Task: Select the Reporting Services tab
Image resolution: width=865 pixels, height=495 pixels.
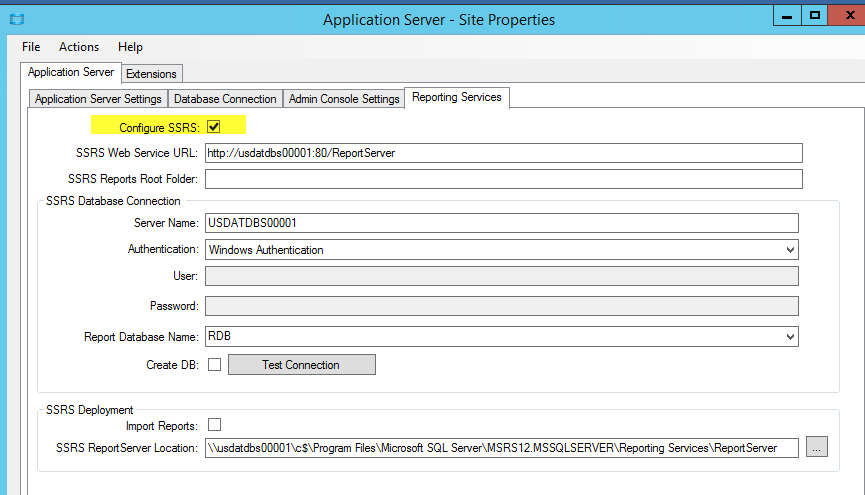Action: (457, 97)
